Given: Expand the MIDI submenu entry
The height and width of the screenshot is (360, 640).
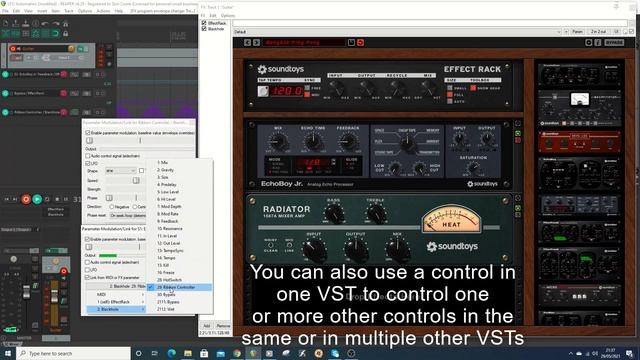Looking at the screenshot, I should pyautogui.click(x=116, y=294).
